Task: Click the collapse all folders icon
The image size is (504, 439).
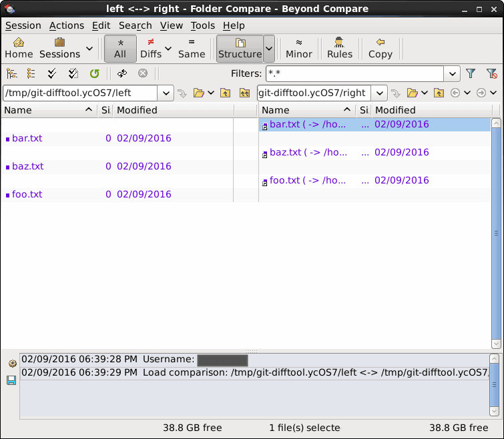Action: tap(31, 73)
